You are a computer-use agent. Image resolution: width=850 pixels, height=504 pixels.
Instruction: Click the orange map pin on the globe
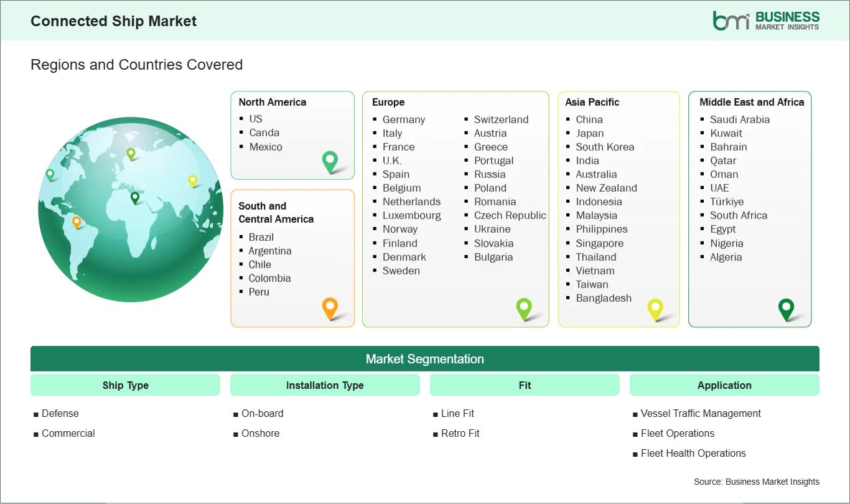pyautogui.click(x=77, y=222)
